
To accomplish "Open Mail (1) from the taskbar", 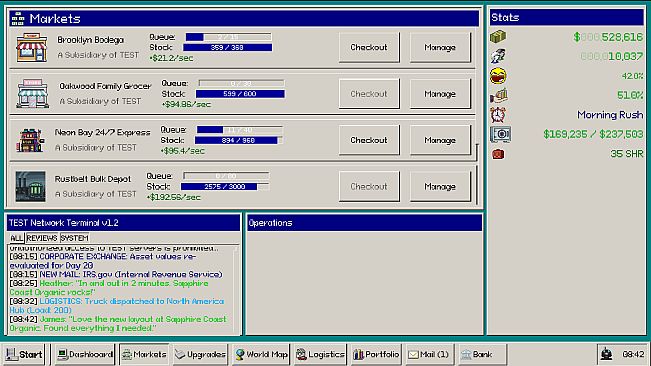I will point(429,354).
